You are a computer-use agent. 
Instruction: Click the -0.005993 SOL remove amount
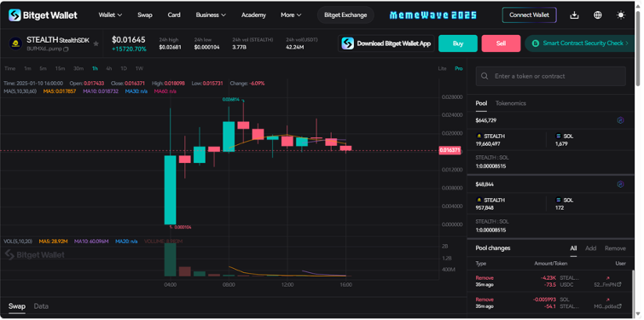coord(544,300)
